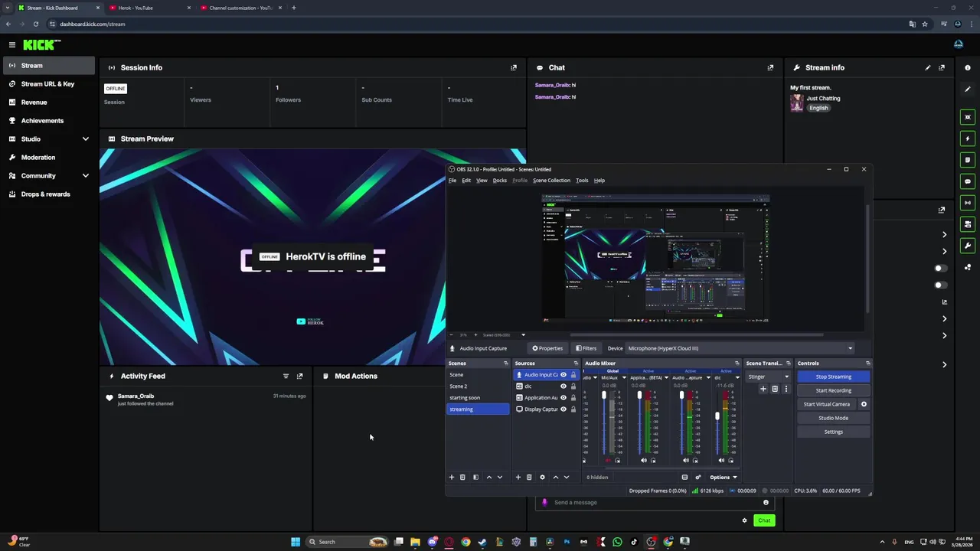The width and height of the screenshot is (980, 551).
Task: Pop out the Activity Feed panel
Action: point(299,376)
